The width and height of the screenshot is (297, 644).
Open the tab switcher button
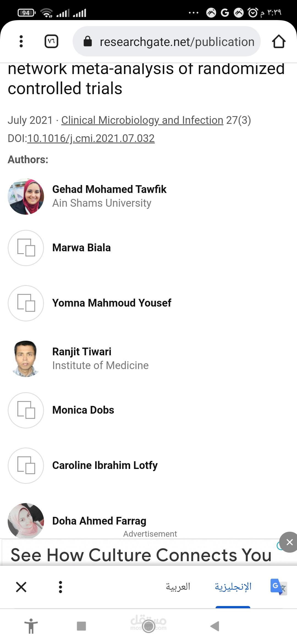coord(51,42)
